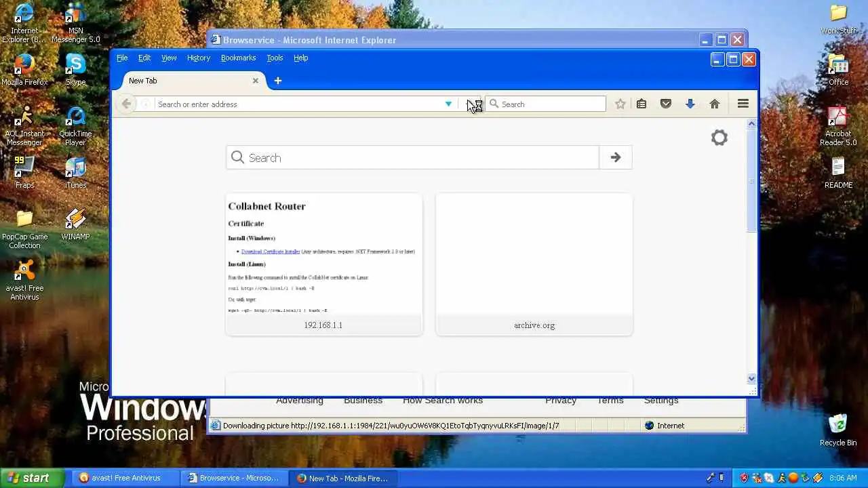Switch to Browservice taskbar button

click(234, 478)
